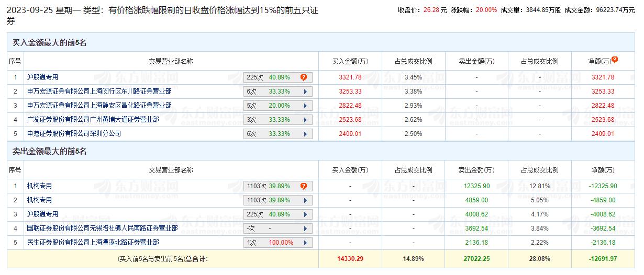This screenshot has height=275, width=644.
Task: Expand the 5次 20.00% box for 申万宏源 静安区昌化路
Action: coord(278,106)
